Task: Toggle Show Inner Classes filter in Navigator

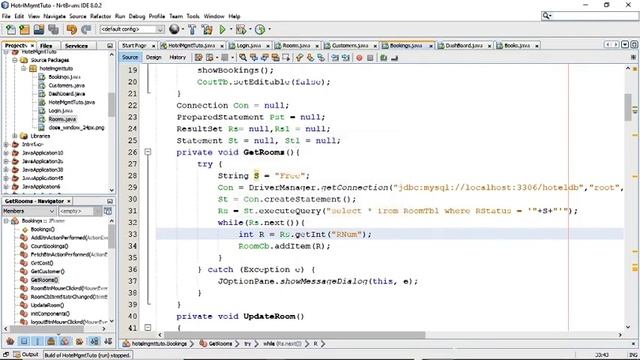Action: tap(65, 341)
